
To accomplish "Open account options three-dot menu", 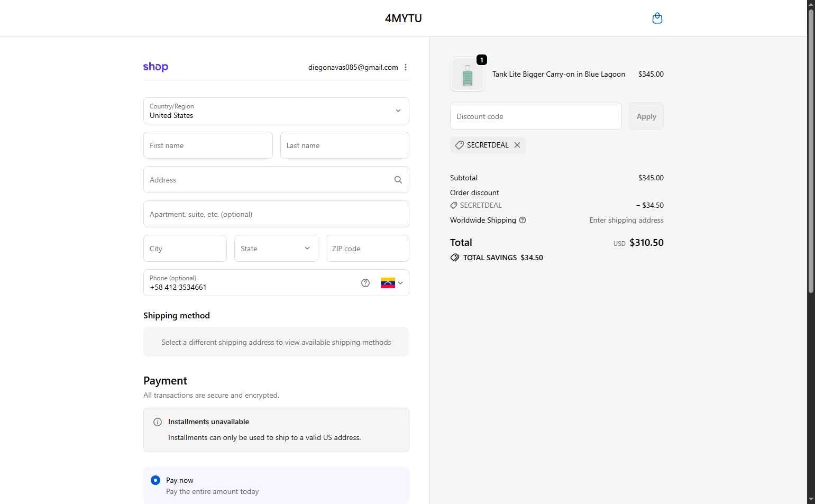I will pyautogui.click(x=406, y=67).
